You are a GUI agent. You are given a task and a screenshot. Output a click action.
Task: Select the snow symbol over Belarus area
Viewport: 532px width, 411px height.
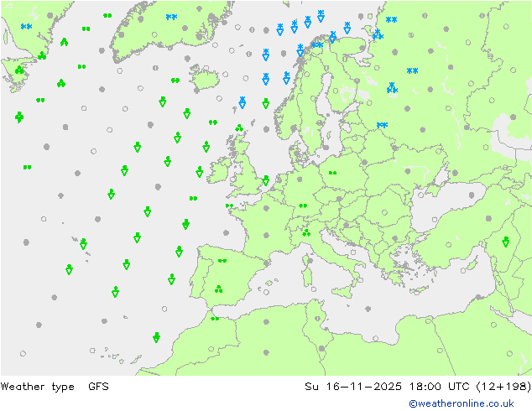(x=382, y=125)
